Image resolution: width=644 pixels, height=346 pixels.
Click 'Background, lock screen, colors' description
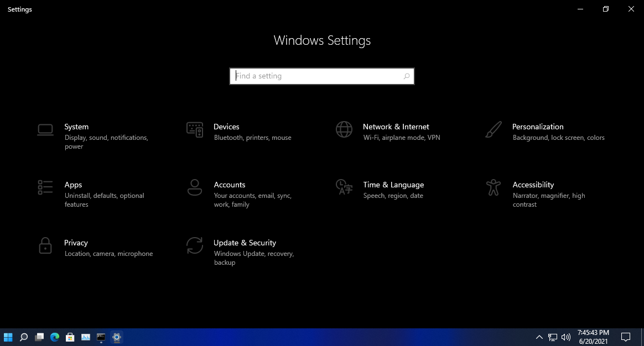(x=559, y=138)
